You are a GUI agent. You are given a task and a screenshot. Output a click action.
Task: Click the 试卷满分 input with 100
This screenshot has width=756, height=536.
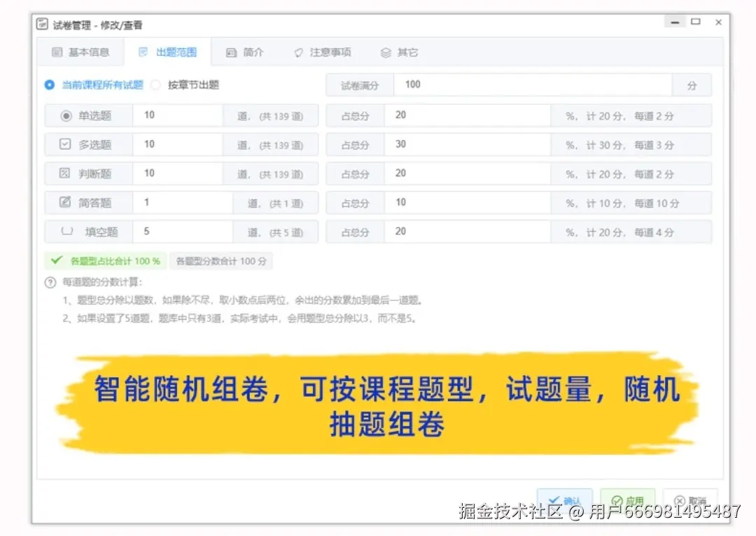click(x=533, y=85)
